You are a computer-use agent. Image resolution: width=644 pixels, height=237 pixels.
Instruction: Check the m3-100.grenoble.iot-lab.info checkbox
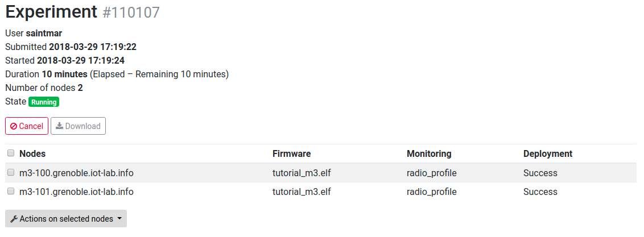[x=11, y=173]
